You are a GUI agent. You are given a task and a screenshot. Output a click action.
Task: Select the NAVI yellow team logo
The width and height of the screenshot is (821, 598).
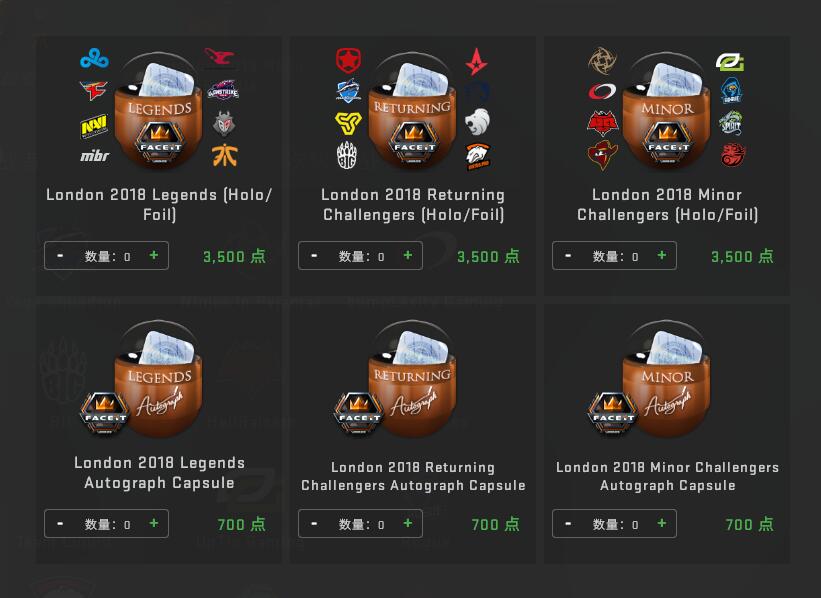(94, 126)
